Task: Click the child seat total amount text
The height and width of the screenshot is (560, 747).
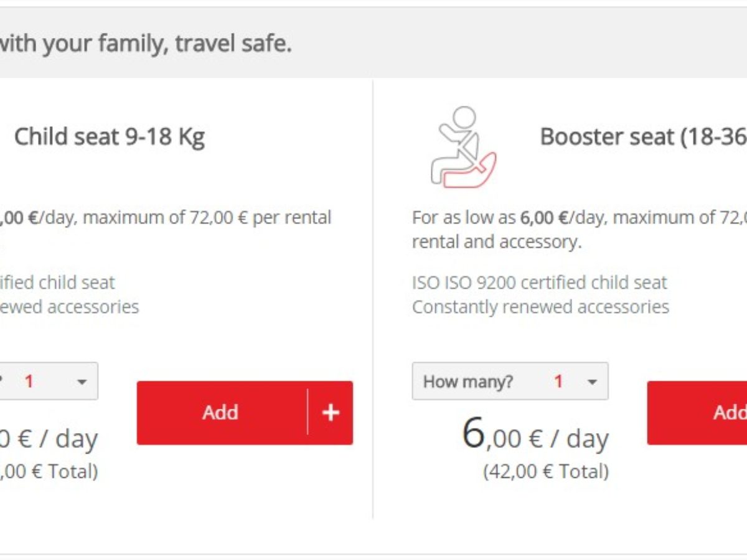Action: coord(49,471)
